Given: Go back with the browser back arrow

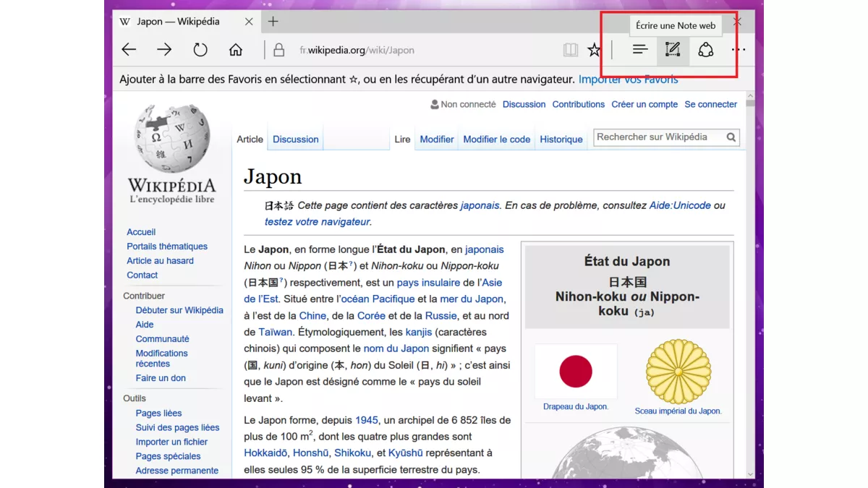Looking at the screenshot, I should [129, 50].
